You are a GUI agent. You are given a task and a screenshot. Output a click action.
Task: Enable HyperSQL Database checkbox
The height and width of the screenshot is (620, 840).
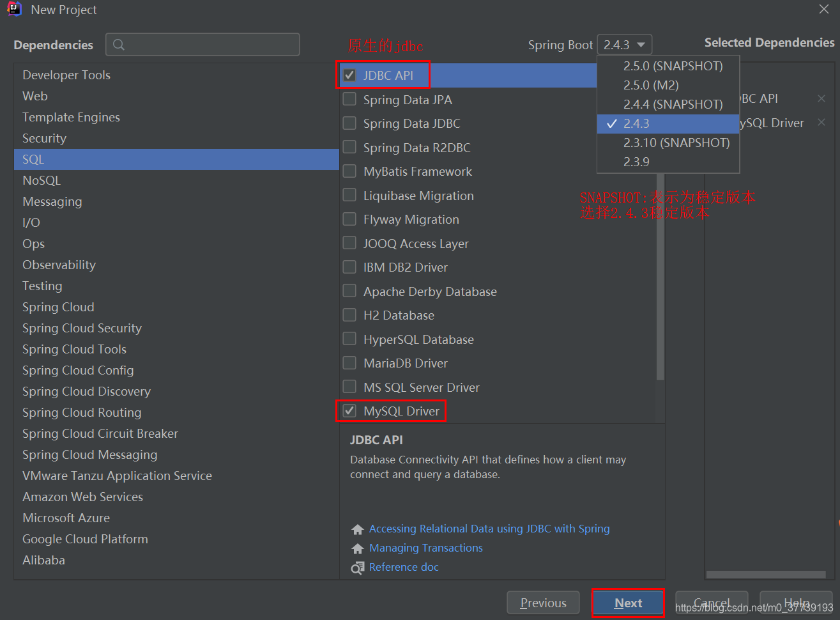point(349,339)
